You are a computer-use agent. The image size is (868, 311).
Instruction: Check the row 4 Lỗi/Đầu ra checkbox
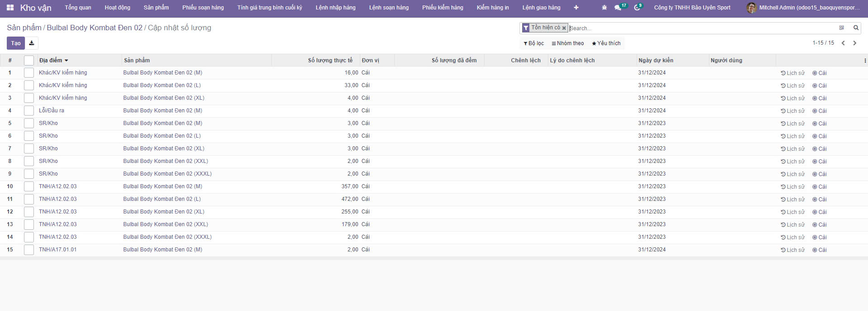tap(29, 111)
